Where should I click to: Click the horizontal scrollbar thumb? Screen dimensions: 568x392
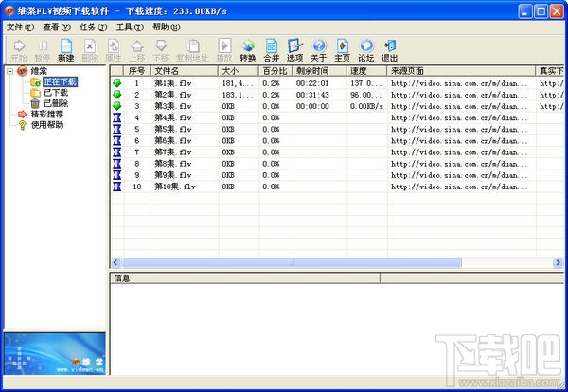tap(292, 262)
